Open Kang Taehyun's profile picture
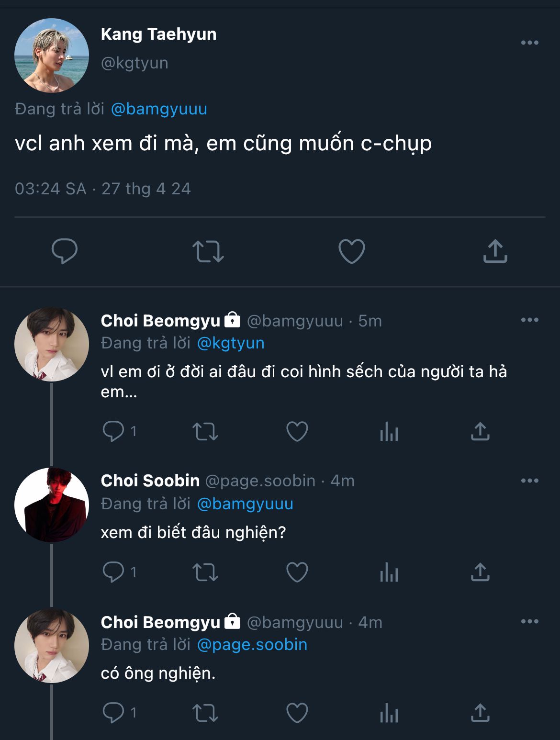Image resolution: width=560 pixels, height=740 pixels. point(52,56)
